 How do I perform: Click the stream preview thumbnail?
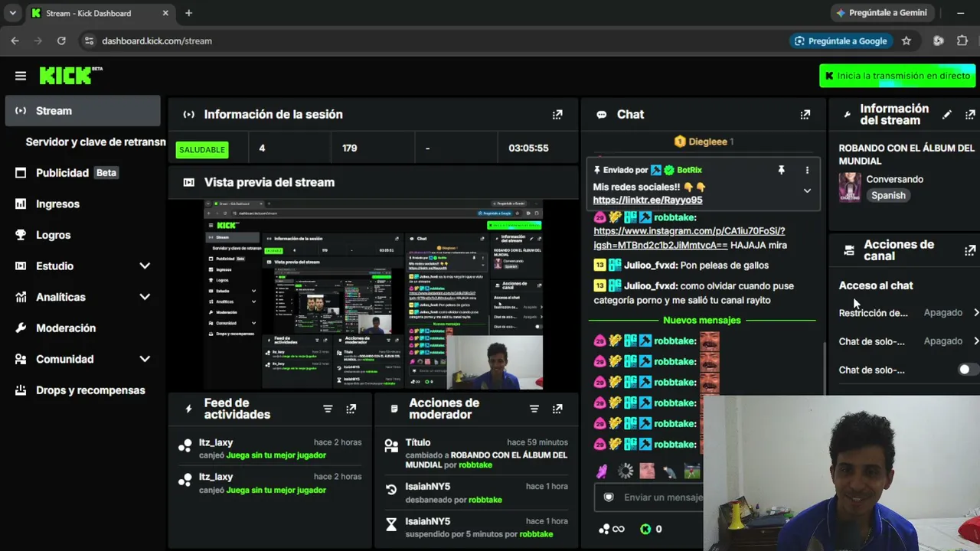(x=374, y=295)
